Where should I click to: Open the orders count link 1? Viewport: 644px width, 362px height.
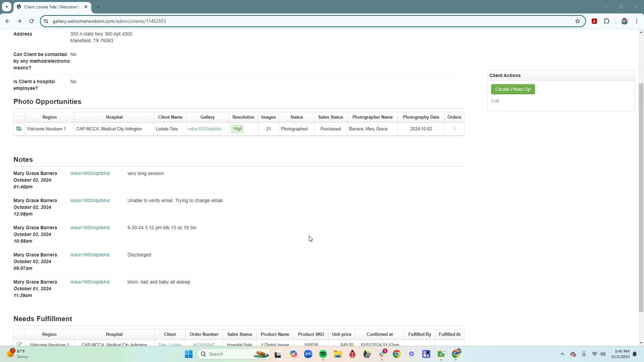pyautogui.click(x=454, y=129)
